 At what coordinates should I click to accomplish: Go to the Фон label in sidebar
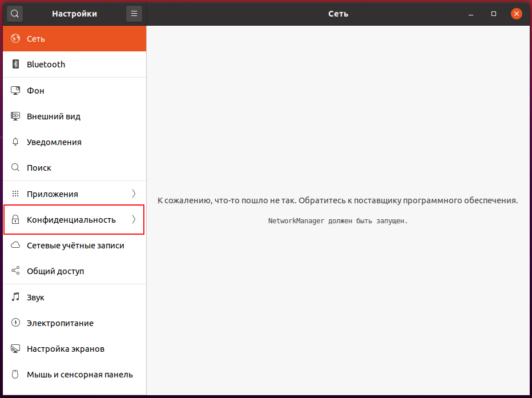[35, 91]
